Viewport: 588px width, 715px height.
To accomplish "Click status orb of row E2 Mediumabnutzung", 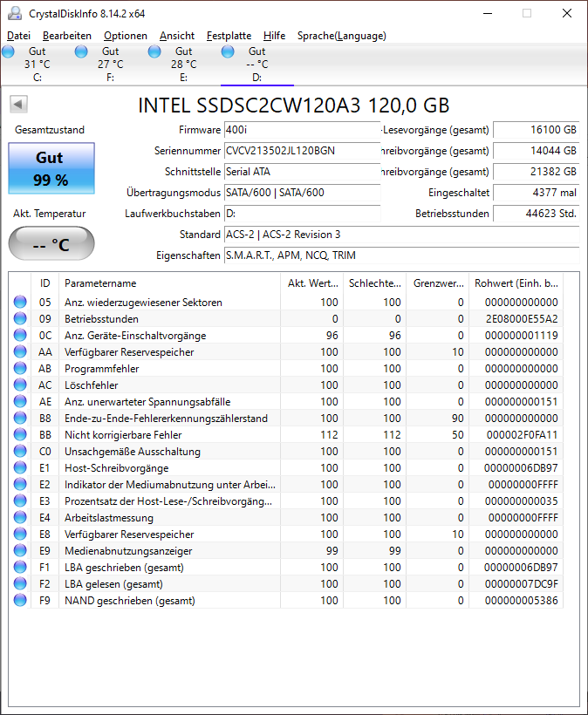I will (20, 484).
